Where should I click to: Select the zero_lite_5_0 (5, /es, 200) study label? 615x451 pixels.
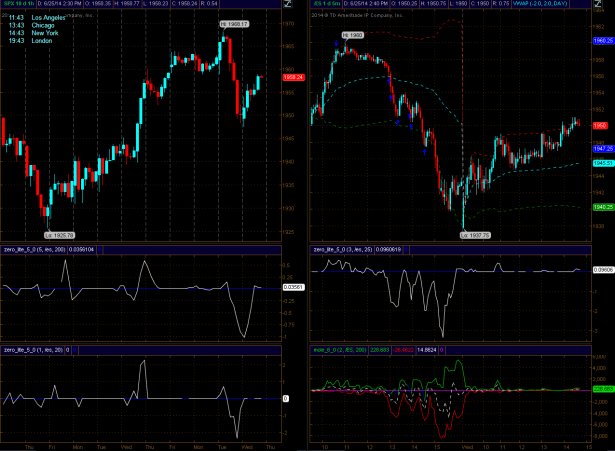35,249
